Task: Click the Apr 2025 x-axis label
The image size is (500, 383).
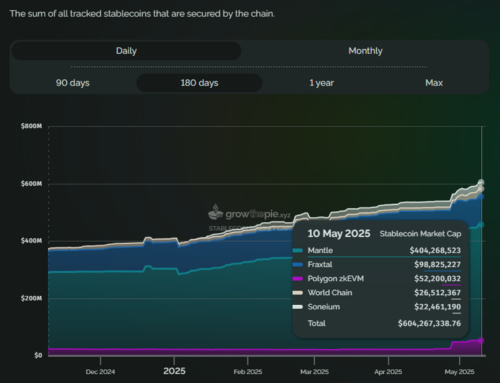Action: coord(388,372)
